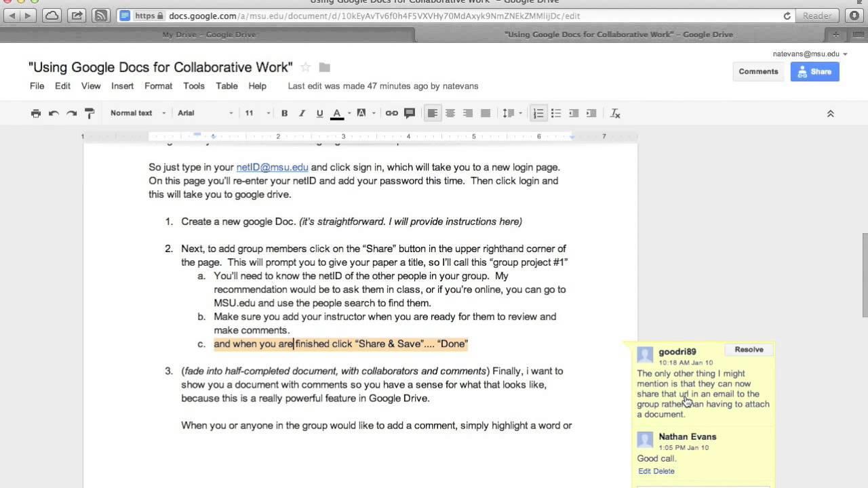Star this document
Screen dimensions: 868x488
tap(305, 67)
